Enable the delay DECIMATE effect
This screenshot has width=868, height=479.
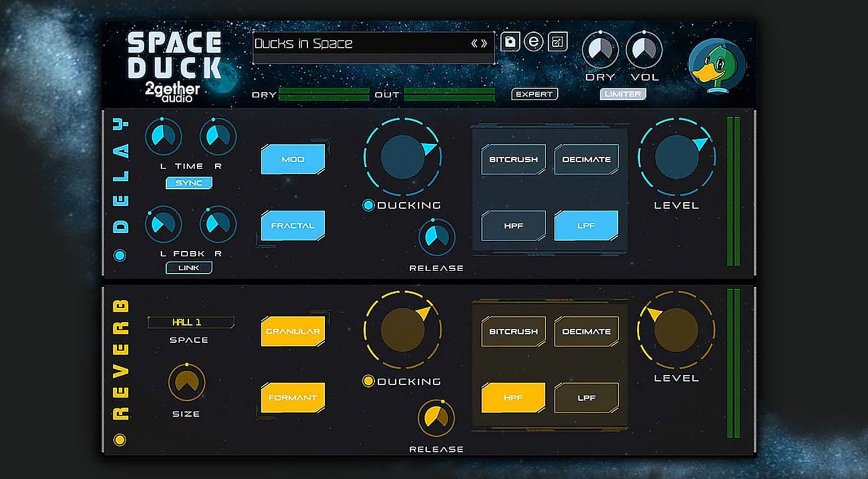click(586, 159)
